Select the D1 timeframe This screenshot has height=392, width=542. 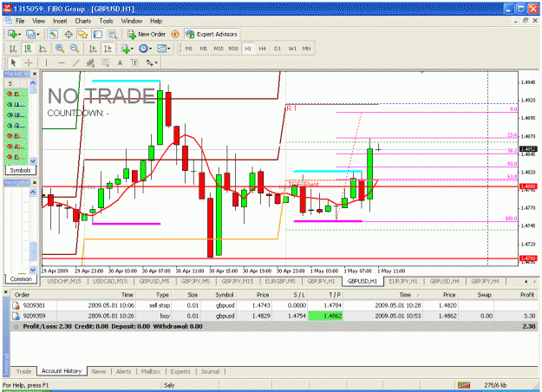pyautogui.click(x=278, y=49)
